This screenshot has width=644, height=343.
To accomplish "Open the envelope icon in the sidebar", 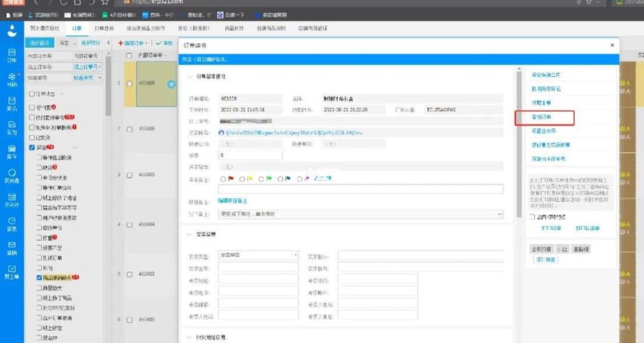I will click(12, 248).
